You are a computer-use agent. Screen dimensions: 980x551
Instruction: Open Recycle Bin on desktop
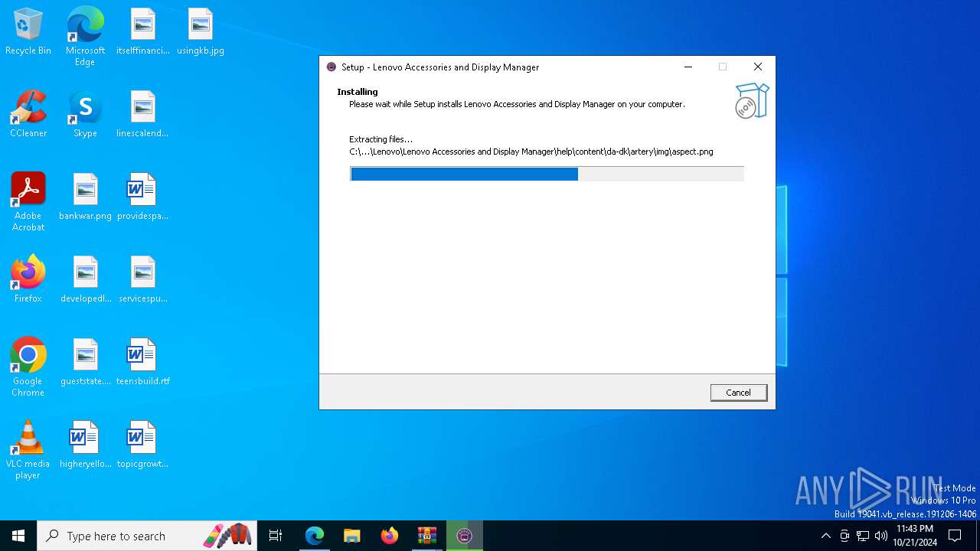pos(28,32)
